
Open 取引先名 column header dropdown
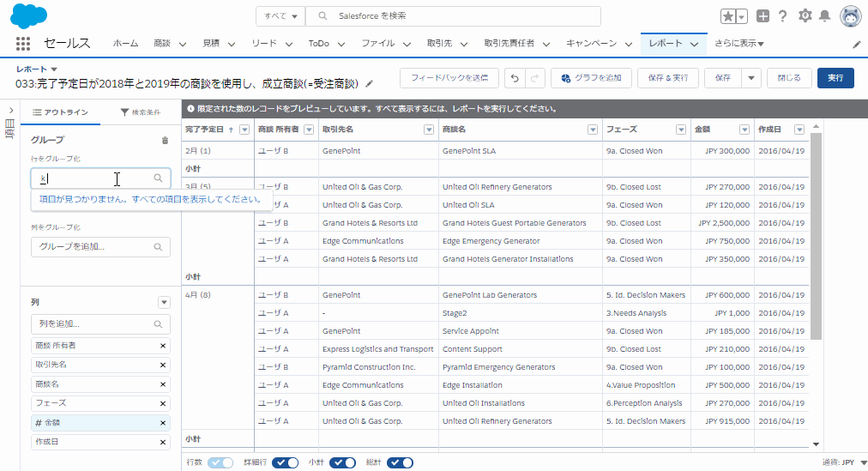[x=429, y=130]
